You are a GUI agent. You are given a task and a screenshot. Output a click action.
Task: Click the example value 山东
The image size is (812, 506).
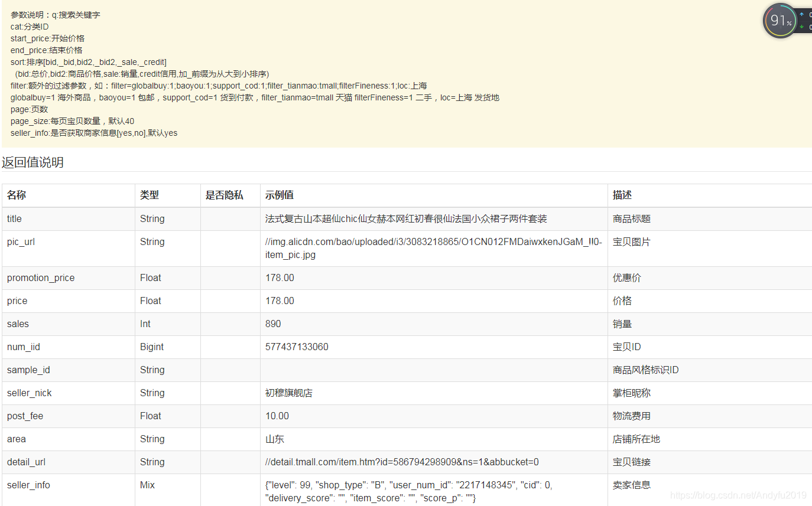click(x=275, y=439)
